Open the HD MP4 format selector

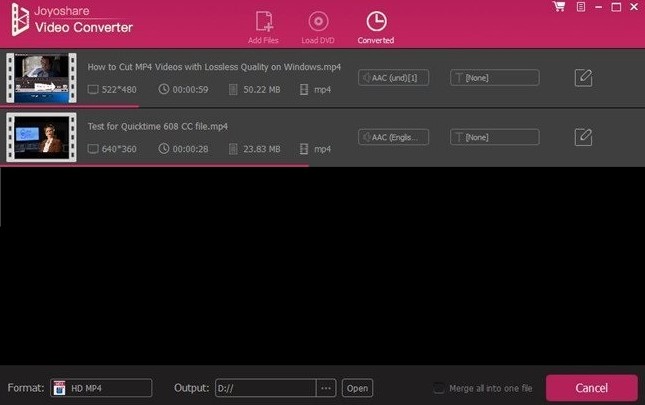click(x=101, y=388)
